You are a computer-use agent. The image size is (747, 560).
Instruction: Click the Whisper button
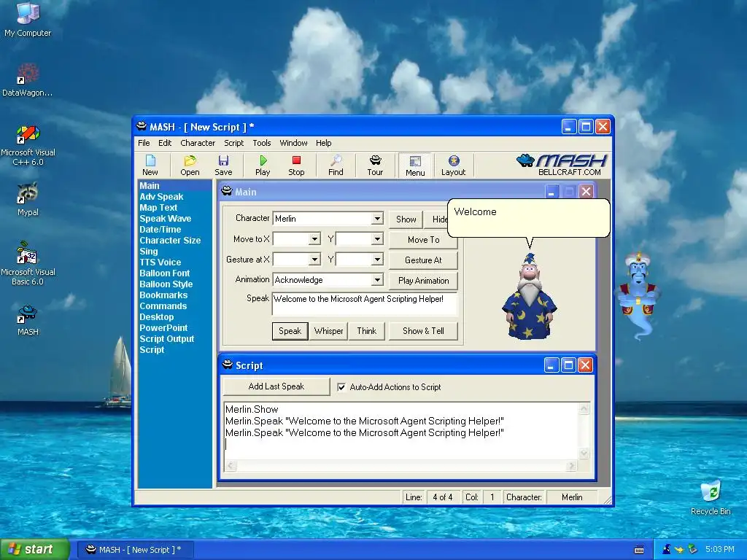[328, 331]
